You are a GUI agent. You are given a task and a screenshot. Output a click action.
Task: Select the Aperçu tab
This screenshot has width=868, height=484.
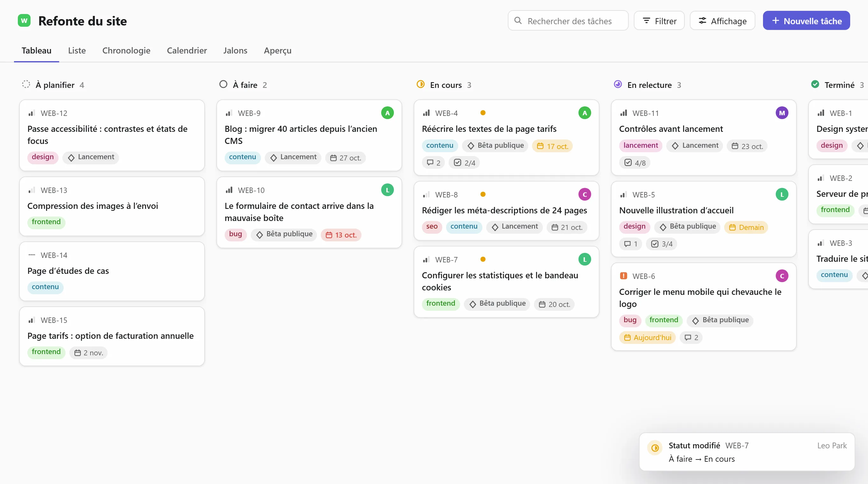click(x=277, y=51)
